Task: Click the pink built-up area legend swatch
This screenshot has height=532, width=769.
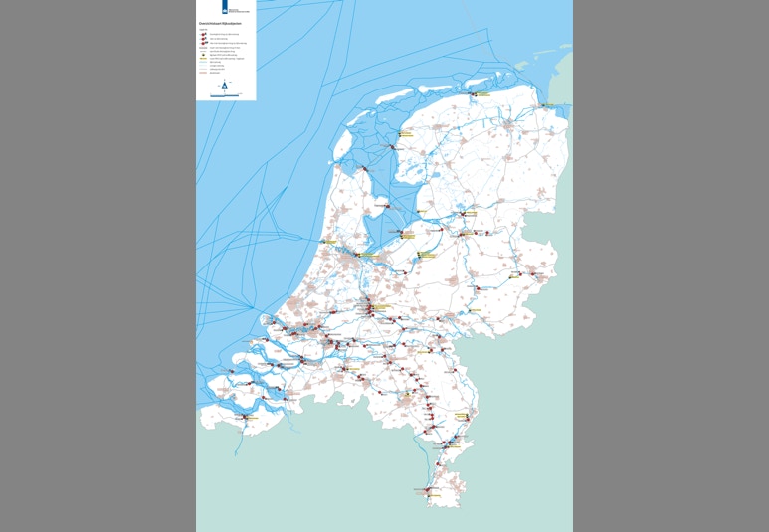Action: [x=203, y=72]
